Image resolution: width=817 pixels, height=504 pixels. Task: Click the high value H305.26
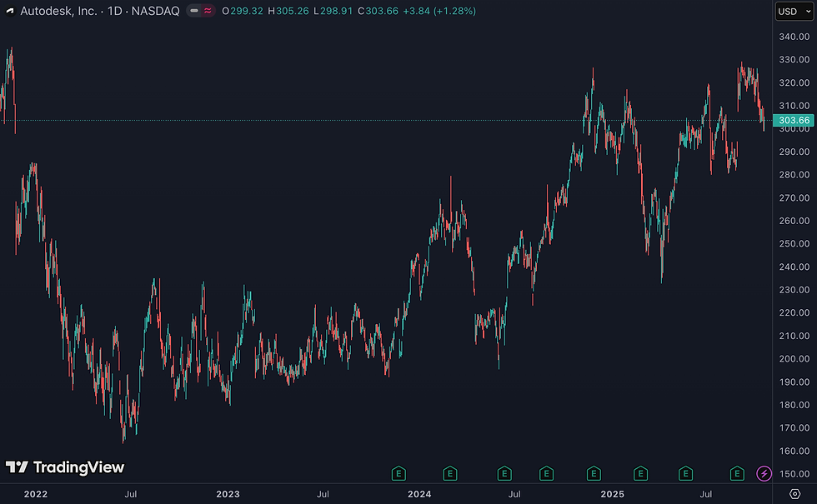288,11
